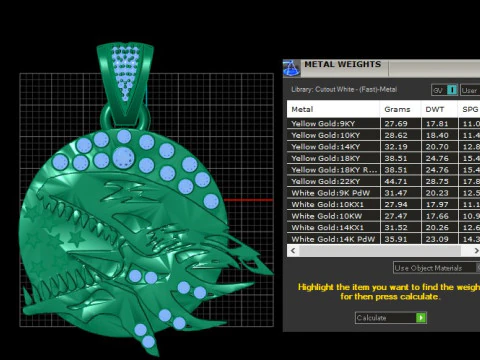This screenshot has height=360, width=480.
Task: Click the 31.47 grams value
Action: [396, 193]
